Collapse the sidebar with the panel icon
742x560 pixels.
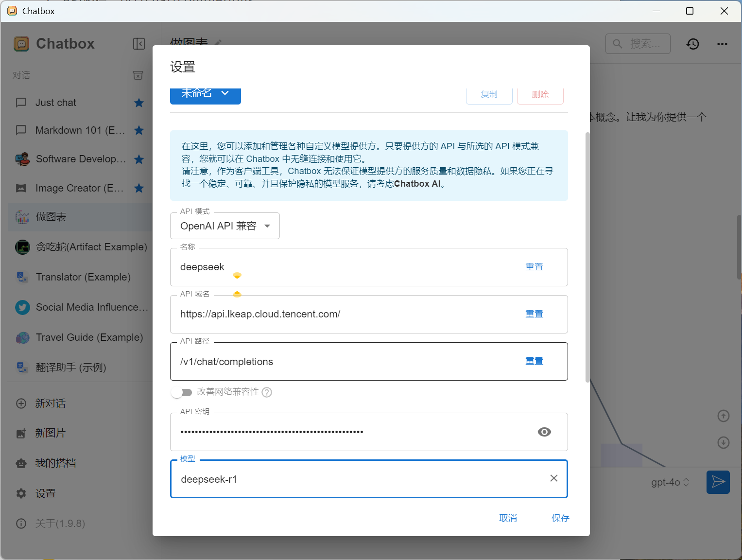pyautogui.click(x=139, y=44)
